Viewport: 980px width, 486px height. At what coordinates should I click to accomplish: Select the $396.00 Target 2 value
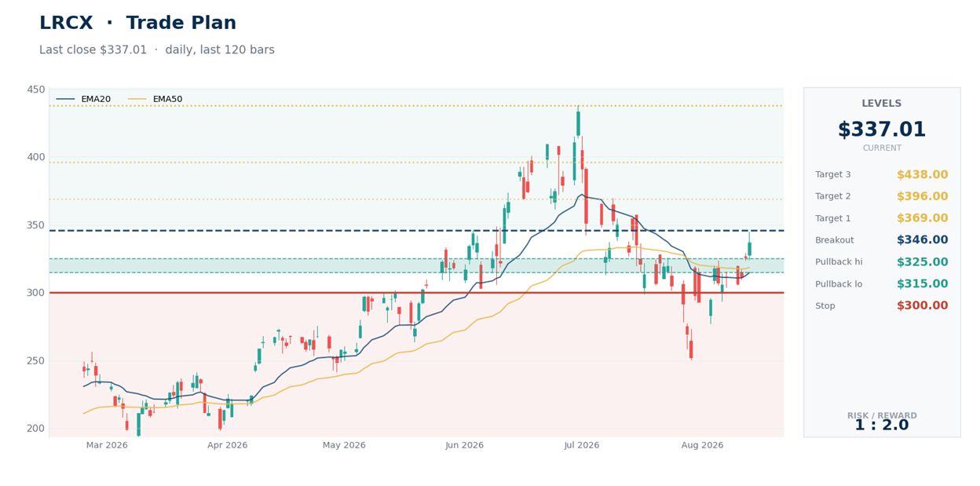tap(922, 196)
